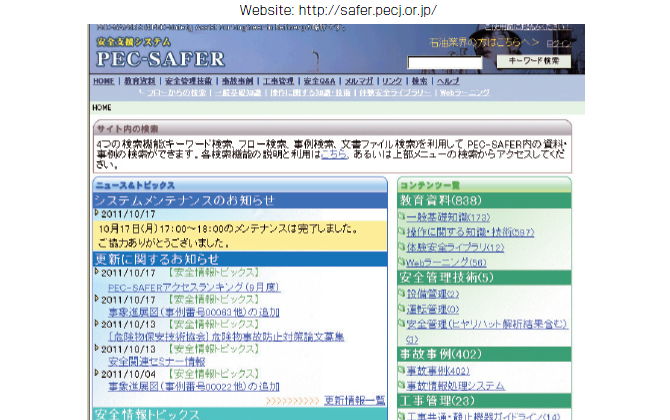Open 危険物事故防止対策論文募集 link
Screen dimensions: 670x420
point(226,337)
